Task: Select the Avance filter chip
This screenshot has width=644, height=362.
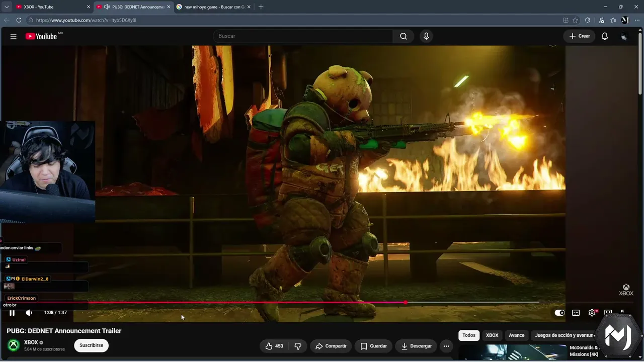Action: (517, 335)
